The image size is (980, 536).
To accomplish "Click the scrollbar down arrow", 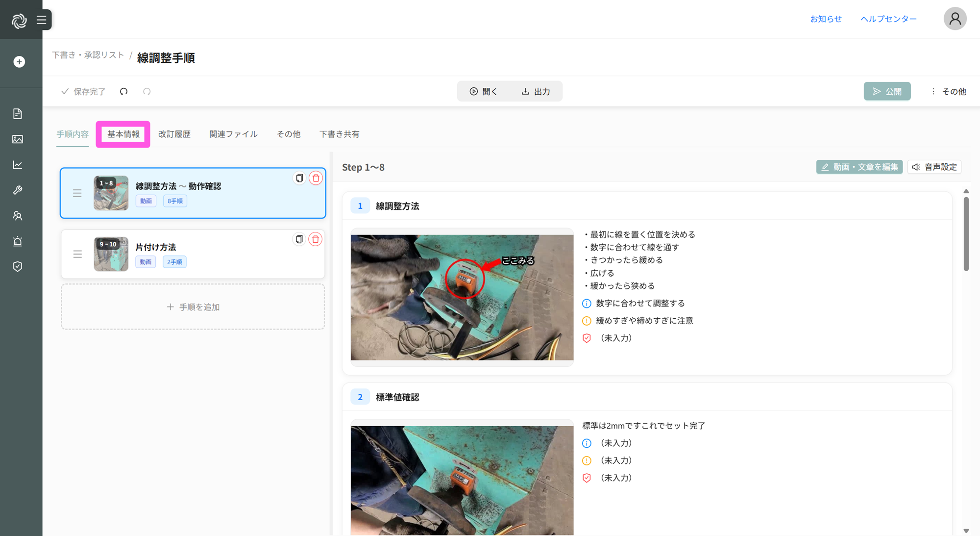I will pos(966,531).
